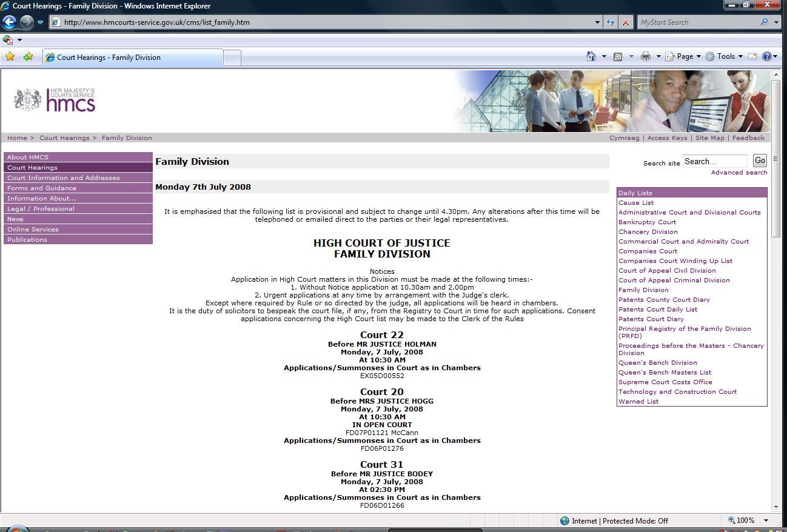
Task: Expand the address bar history dropdown
Action: pyautogui.click(x=598, y=22)
